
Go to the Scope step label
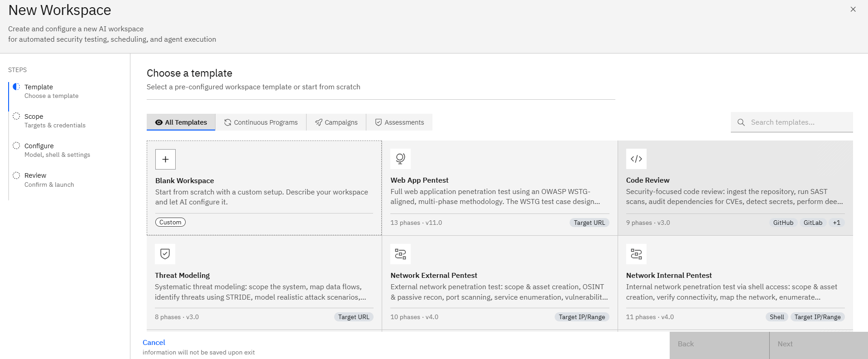(x=34, y=116)
